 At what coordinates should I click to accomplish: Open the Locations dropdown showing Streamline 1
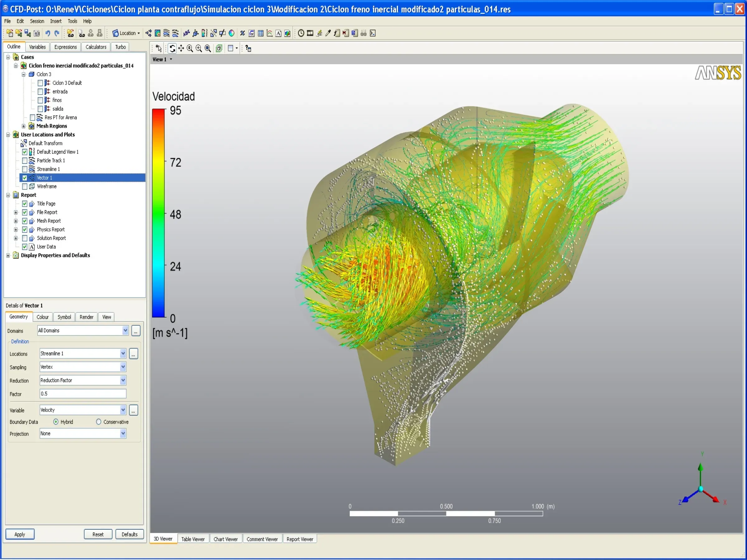tap(123, 354)
